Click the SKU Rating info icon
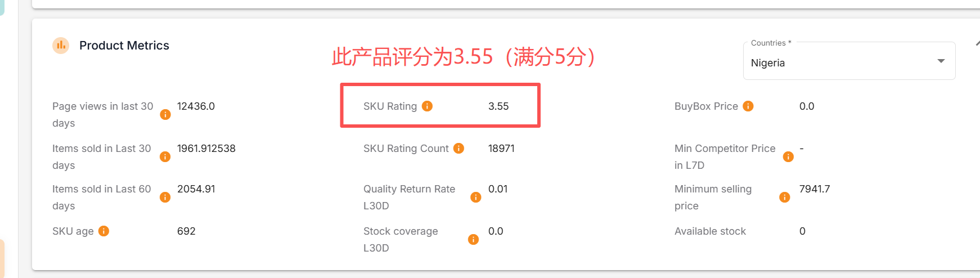The width and height of the screenshot is (980, 278). pos(428,106)
